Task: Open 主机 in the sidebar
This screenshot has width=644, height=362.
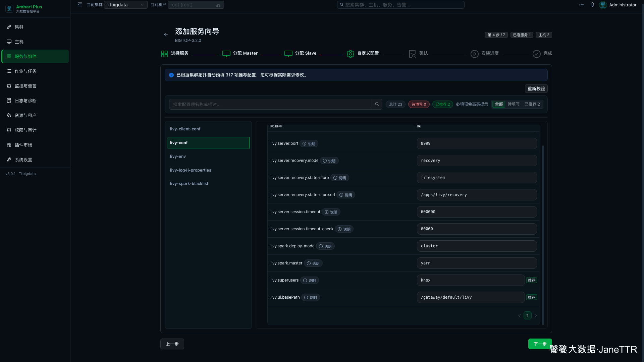Action: [x=35, y=42]
